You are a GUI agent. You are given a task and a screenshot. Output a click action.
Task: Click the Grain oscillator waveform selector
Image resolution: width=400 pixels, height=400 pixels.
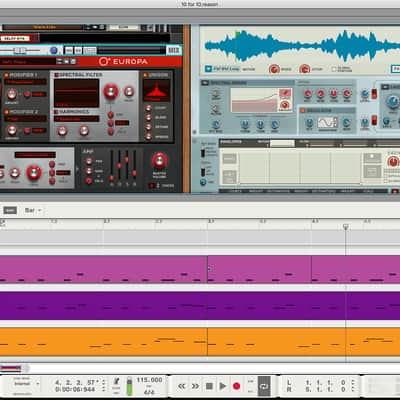pos(327,123)
